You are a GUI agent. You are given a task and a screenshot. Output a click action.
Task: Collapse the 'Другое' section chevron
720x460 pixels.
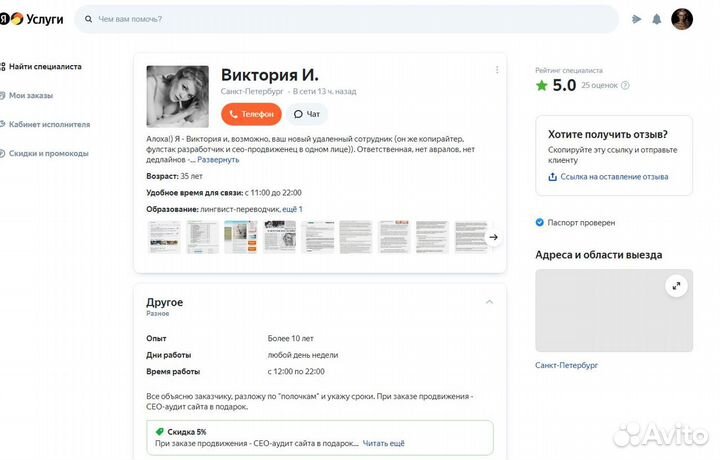pos(489,302)
